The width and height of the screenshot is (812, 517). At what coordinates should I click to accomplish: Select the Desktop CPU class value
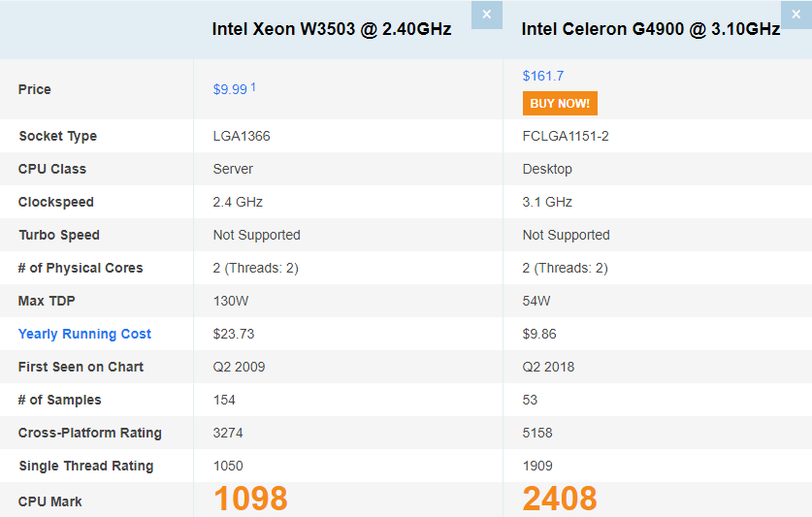(547, 170)
